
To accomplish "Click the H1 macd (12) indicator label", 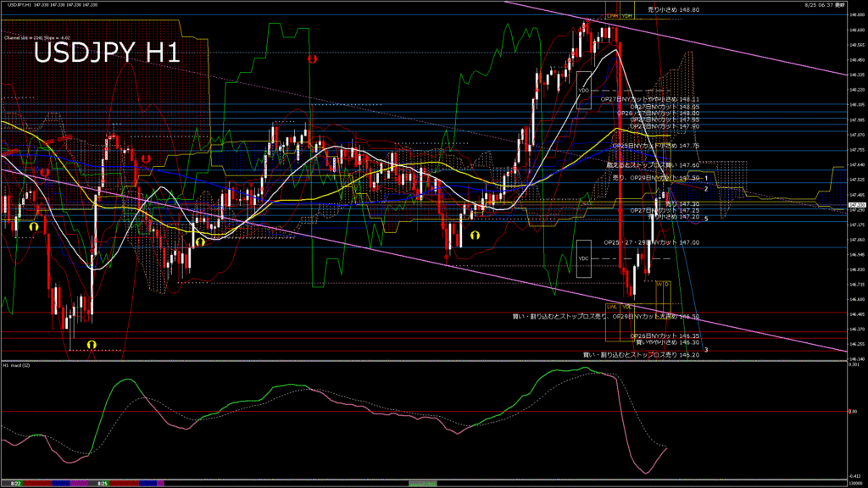I will click(17, 365).
